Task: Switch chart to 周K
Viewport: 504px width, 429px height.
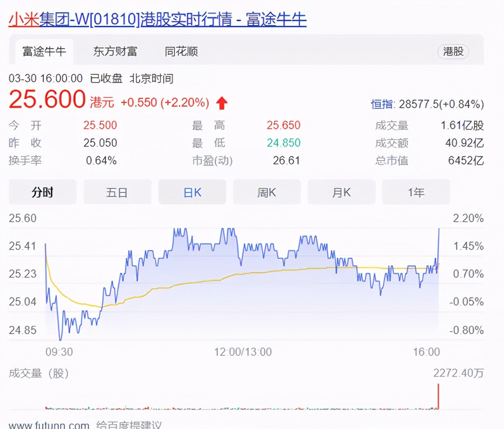Action: pos(267,192)
